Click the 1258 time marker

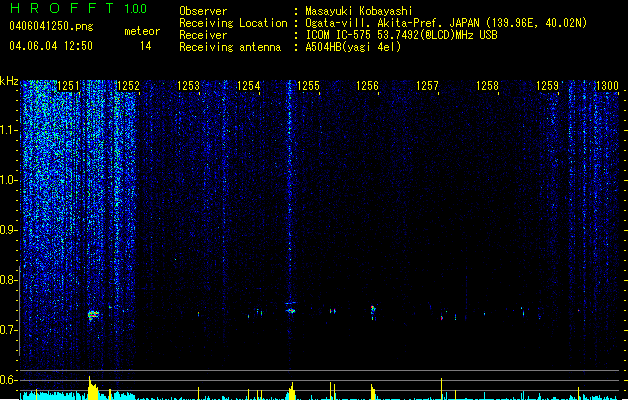487,85
